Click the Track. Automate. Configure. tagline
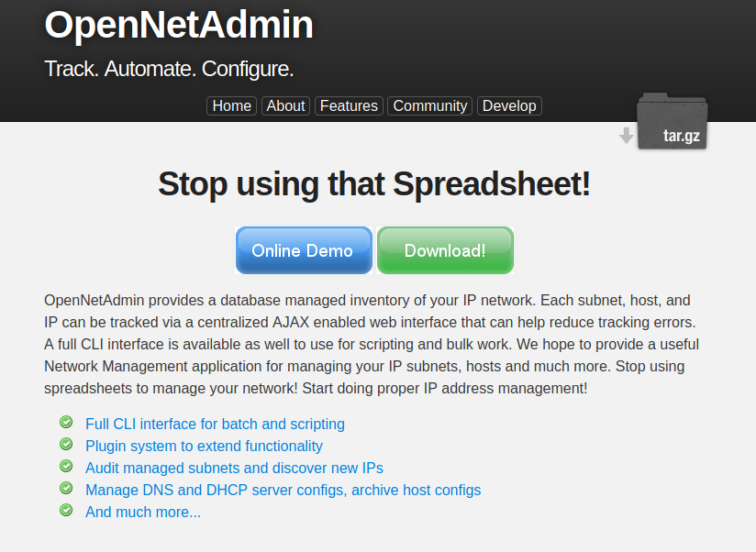The image size is (756, 552). (x=169, y=69)
